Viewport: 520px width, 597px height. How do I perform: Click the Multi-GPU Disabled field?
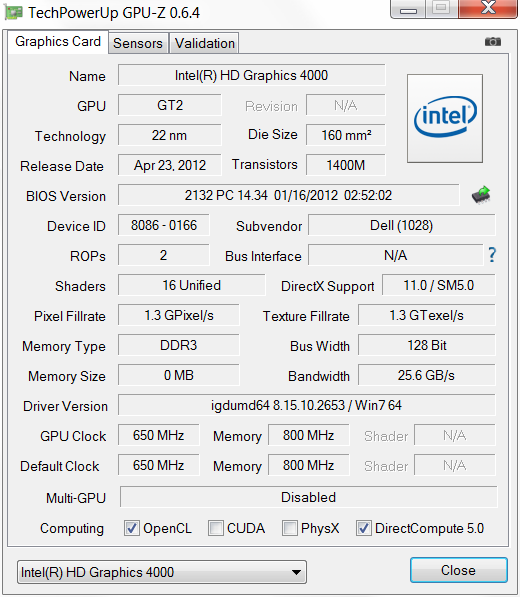(308, 497)
